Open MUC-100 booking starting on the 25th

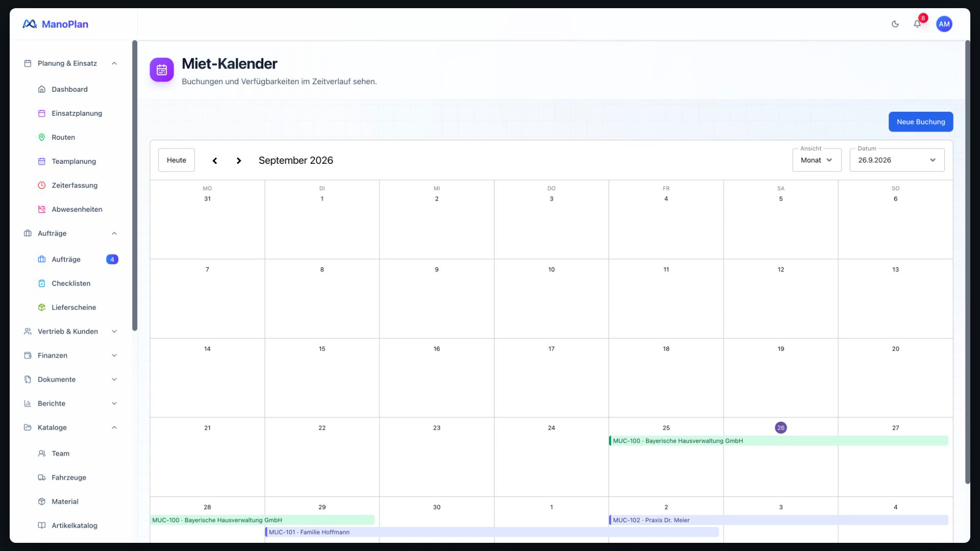click(778, 441)
